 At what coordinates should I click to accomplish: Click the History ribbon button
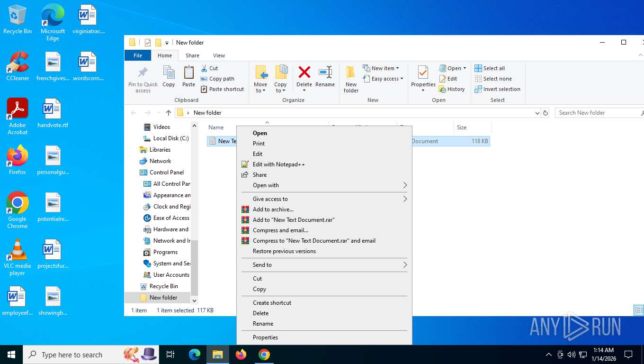[452, 89]
